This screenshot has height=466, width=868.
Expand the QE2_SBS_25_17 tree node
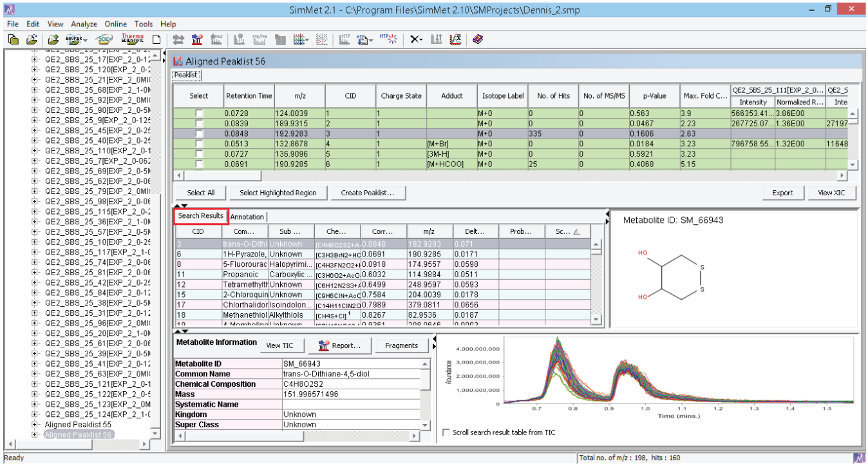[x=35, y=59]
